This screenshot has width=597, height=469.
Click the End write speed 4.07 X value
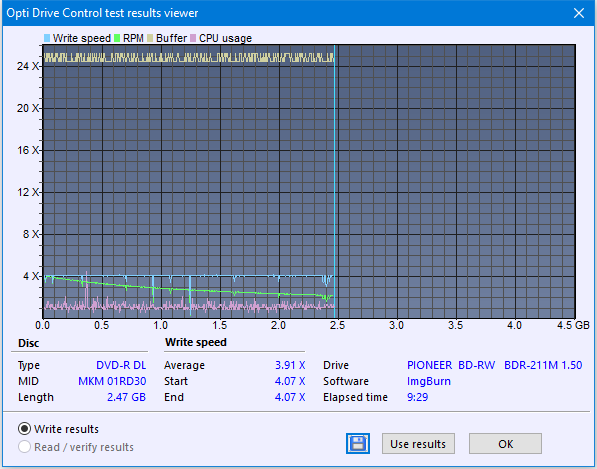pyautogui.click(x=290, y=397)
